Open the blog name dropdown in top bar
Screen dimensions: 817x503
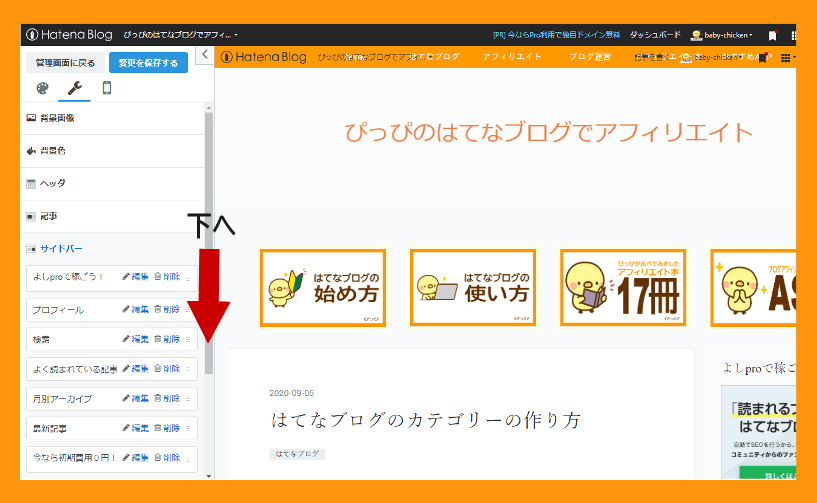pyautogui.click(x=180, y=35)
